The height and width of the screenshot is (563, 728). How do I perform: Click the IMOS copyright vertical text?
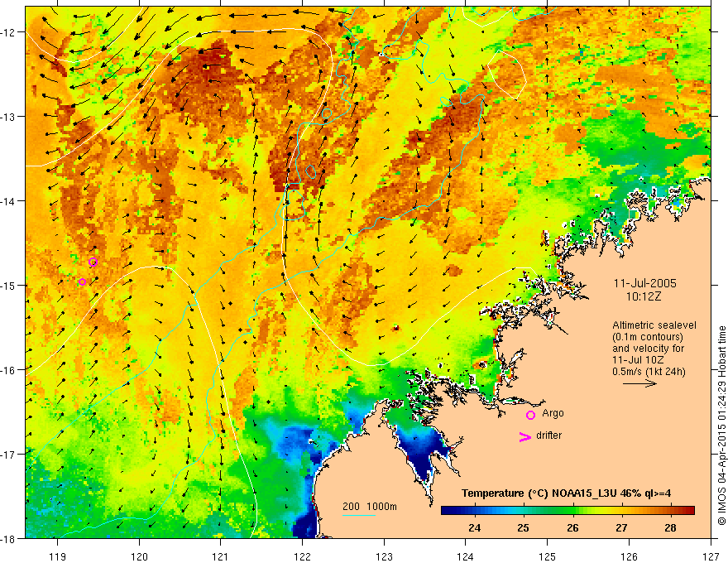coord(721,425)
